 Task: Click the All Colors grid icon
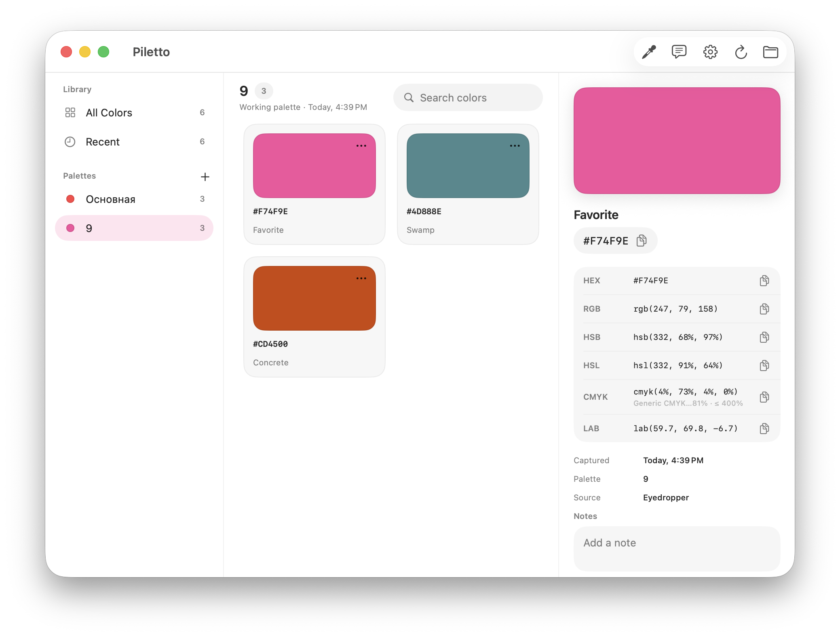pos(70,112)
